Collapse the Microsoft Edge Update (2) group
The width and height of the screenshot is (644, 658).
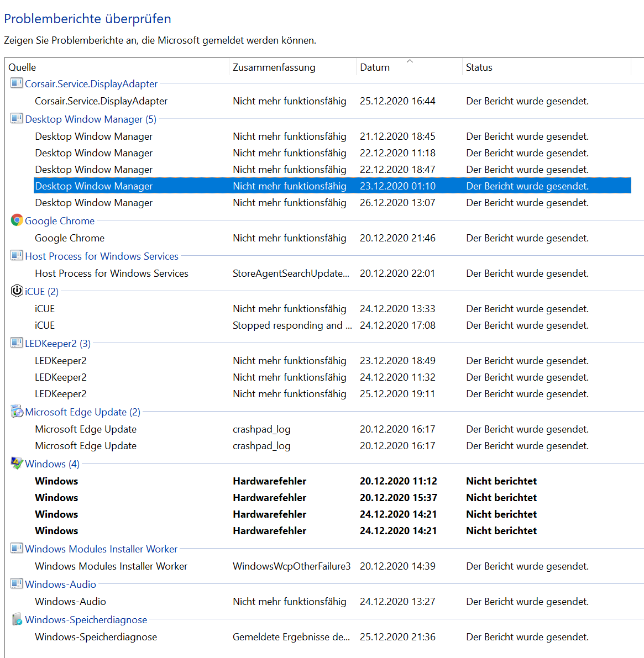click(x=83, y=412)
